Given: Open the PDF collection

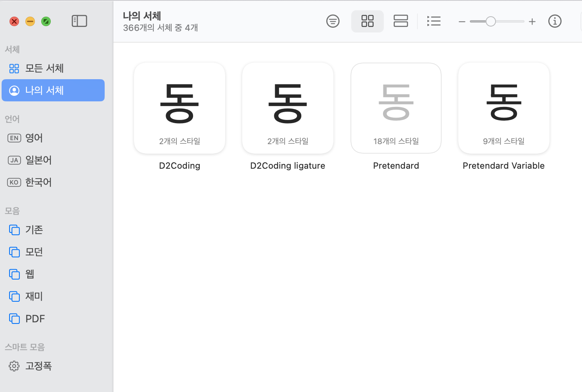Looking at the screenshot, I should point(53,318).
